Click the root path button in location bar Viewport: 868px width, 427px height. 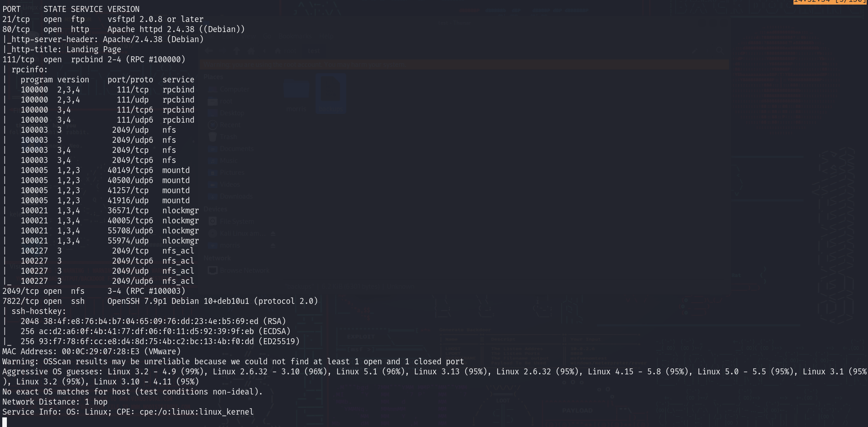tap(287, 51)
